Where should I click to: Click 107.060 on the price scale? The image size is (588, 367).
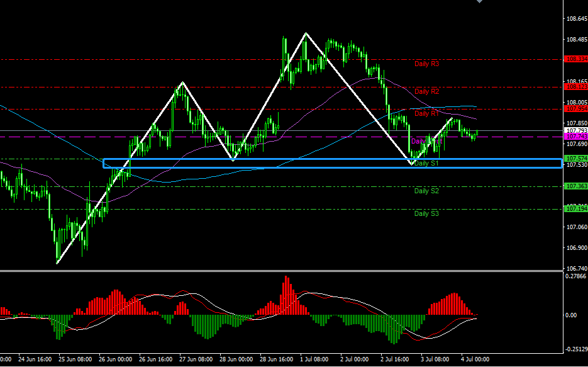(577, 227)
